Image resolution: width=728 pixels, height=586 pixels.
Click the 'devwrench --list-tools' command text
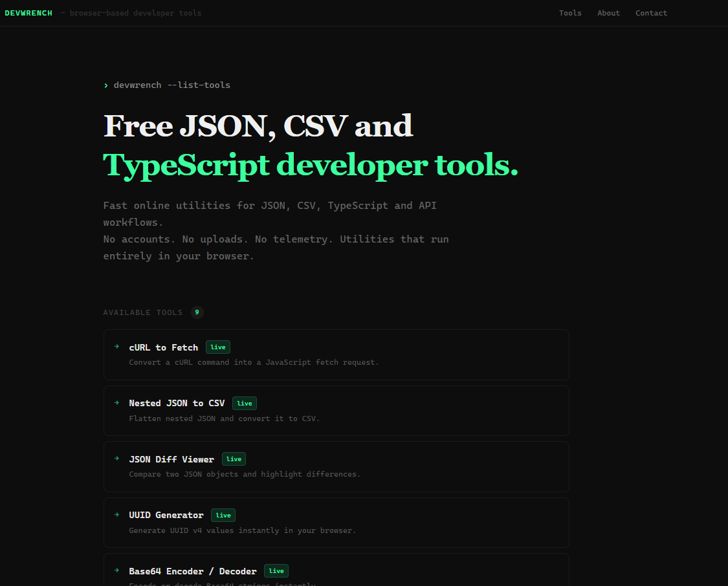(x=171, y=85)
